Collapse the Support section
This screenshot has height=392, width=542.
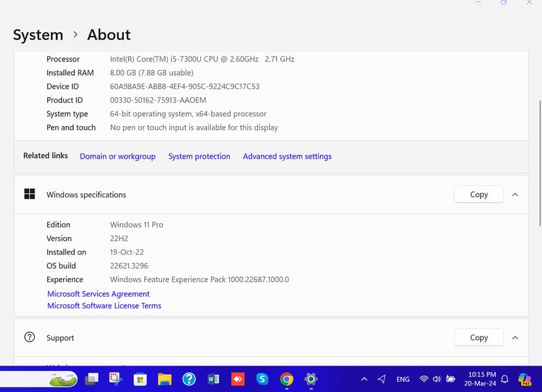pos(515,338)
